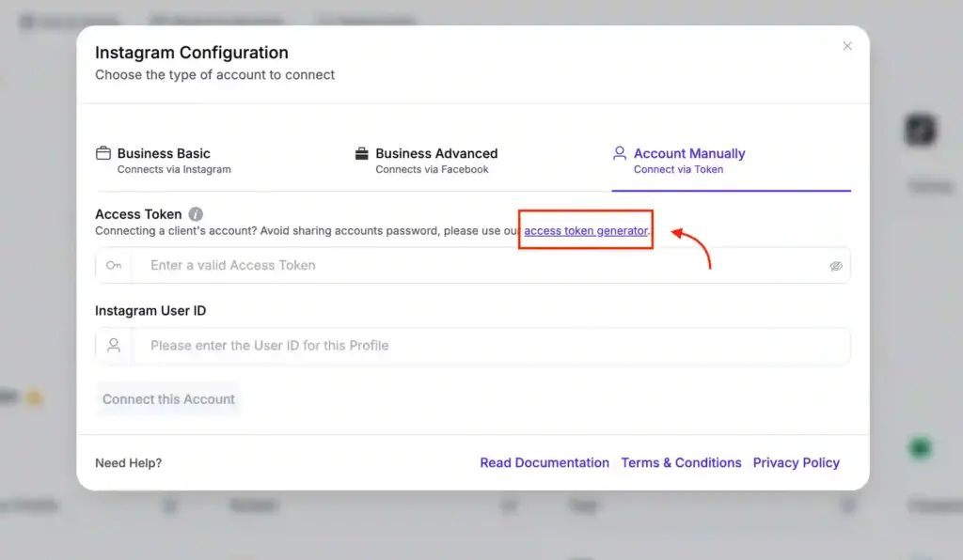The height and width of the screenshot is (560, 963).
Task: Click the briefcase icon on Business Basic
Action: tap(103, 153)
